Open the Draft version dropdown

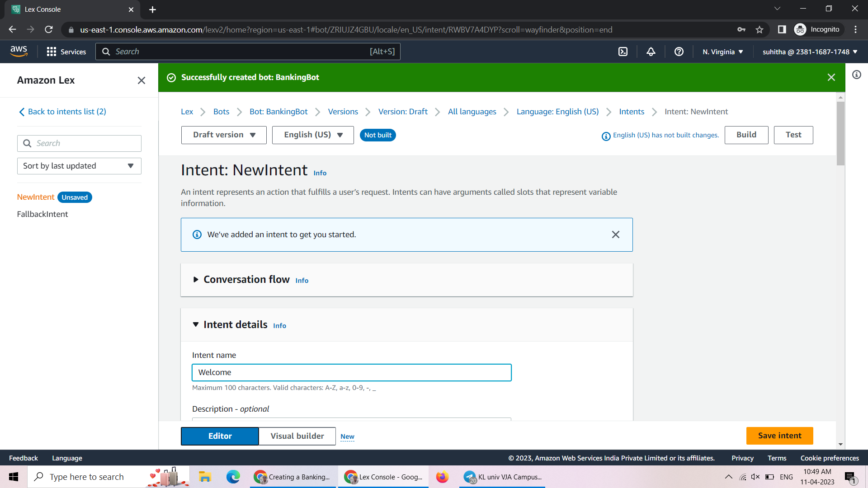pyautogui.click(x=223, y=135)
